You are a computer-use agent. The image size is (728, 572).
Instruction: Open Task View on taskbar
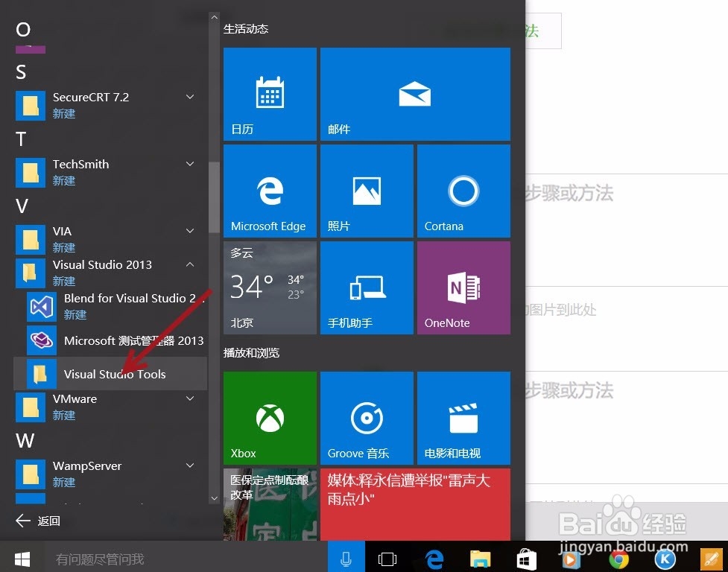pyautogui.click(x=387, y=559)
